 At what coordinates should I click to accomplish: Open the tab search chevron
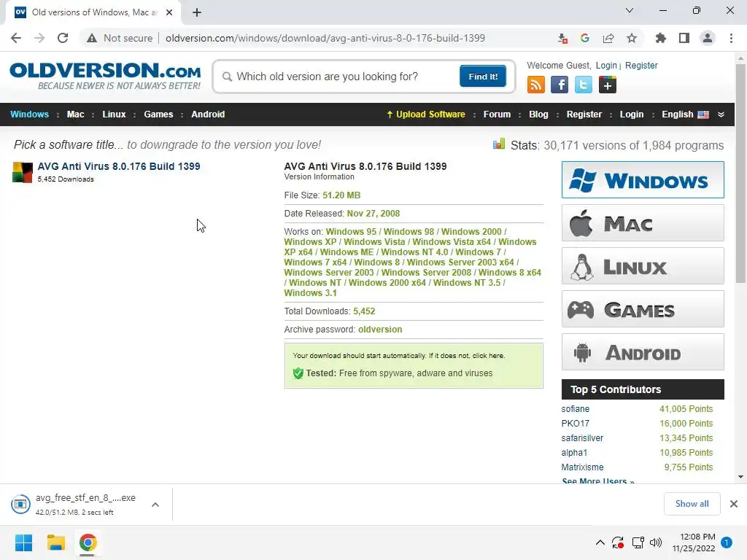click(x=630, y=10)
